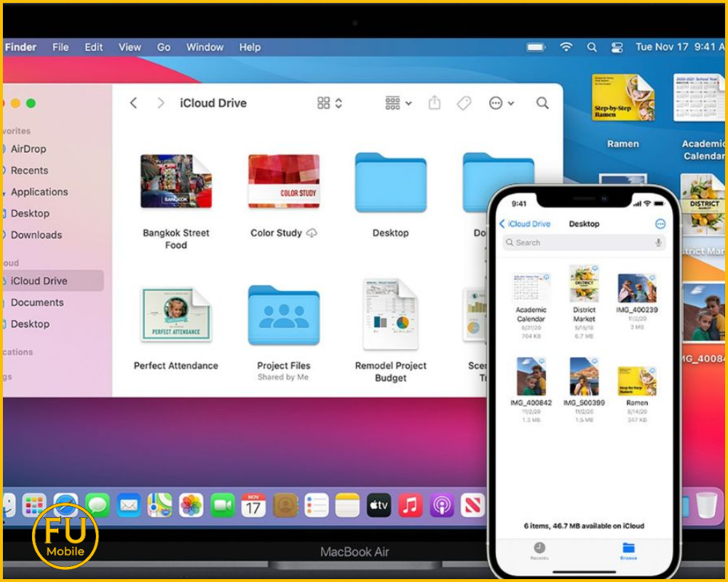Viewport: 728px width, 582px height.
Task: Open the Music app in the Dock
Action: [x=410, y=505]
